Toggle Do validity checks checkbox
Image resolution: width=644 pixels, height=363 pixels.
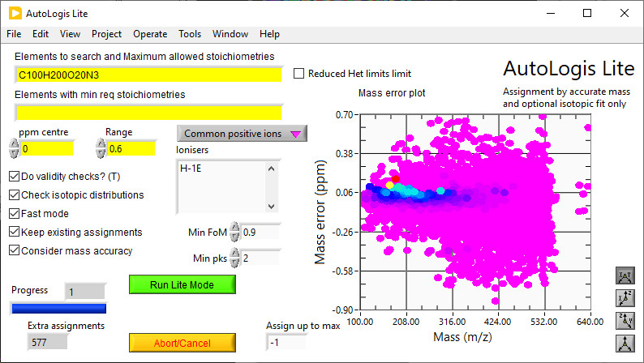click(x=15, y=177)
